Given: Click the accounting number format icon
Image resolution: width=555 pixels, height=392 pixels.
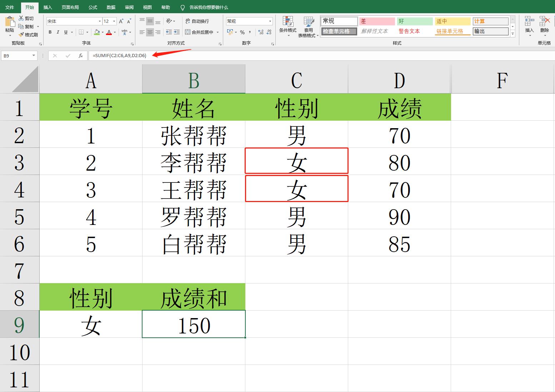Looking at the screenshot, I should tap(230, 32).
